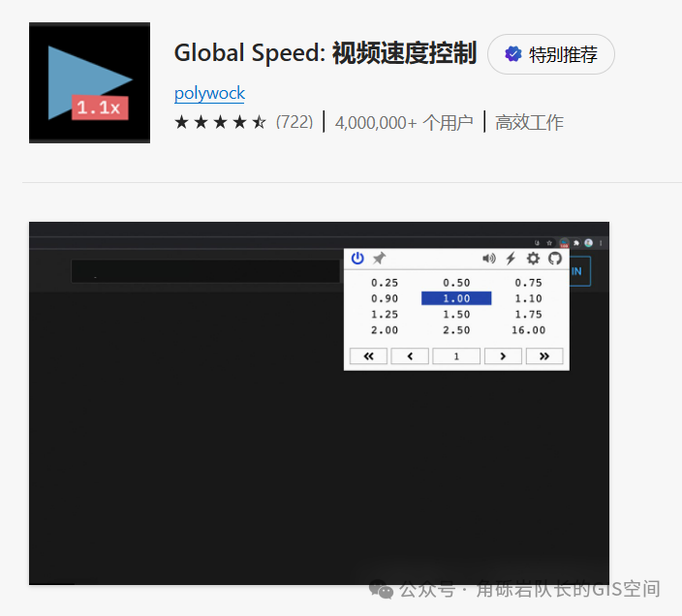Click the double right arrow button
The width and height of the screenshot is (682, 616).
click(544, 356)
